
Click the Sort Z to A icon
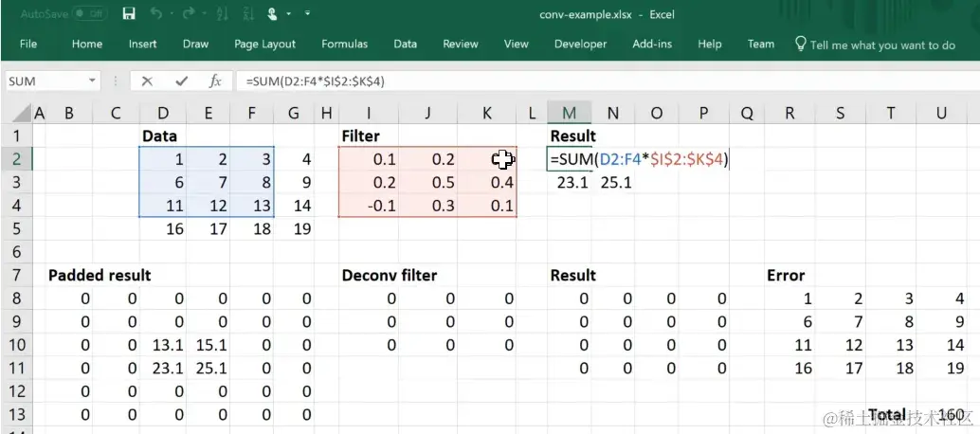248,13
